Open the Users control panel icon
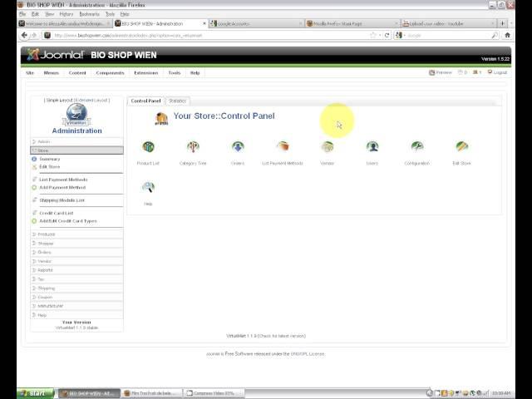The width and height of the screenshot is (532, 399). [x=372, y=146]
